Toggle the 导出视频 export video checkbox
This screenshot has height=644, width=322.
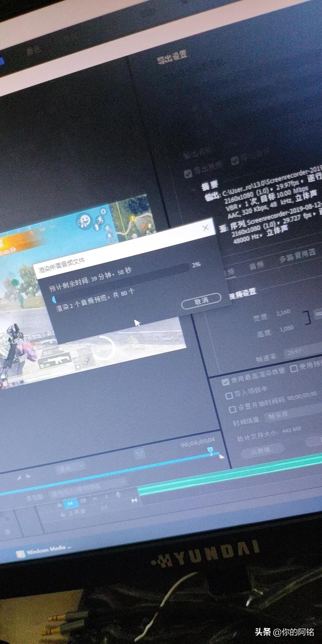(188, 173)
